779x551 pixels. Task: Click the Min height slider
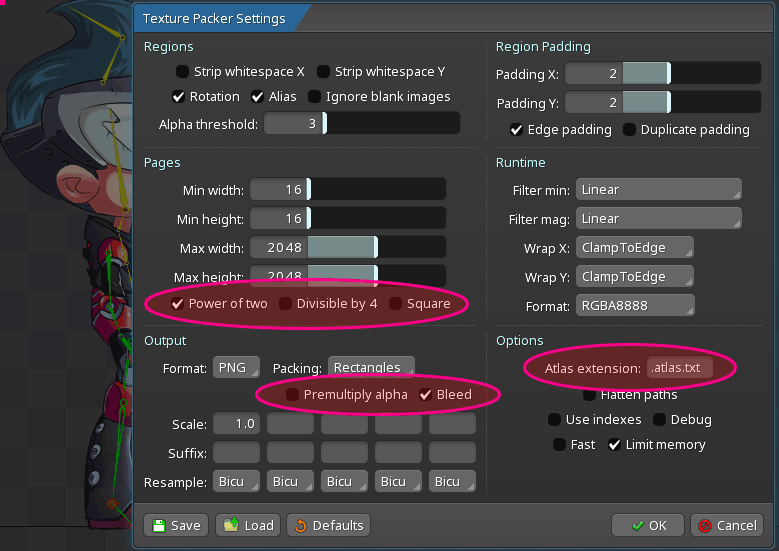coord(348,218)
